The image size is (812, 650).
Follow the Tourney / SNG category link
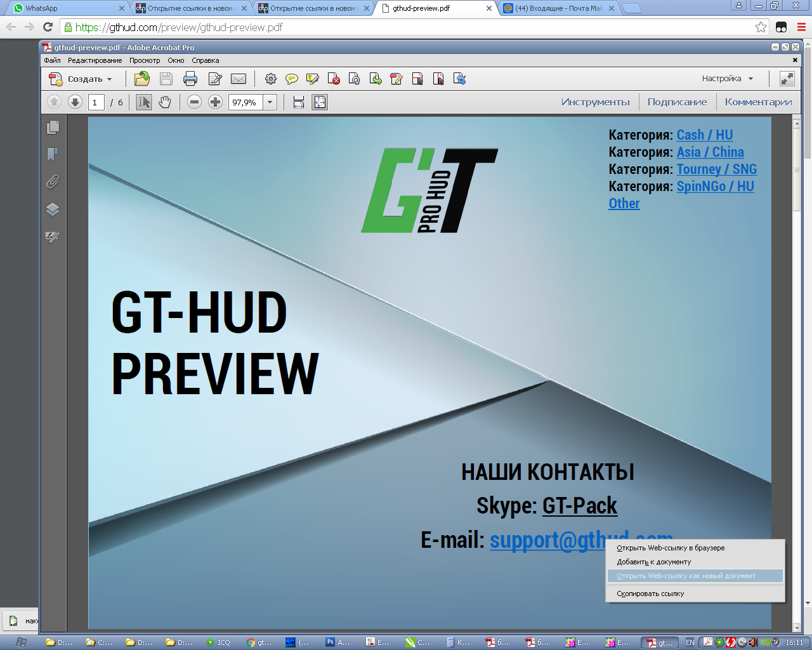pos(717,169)
